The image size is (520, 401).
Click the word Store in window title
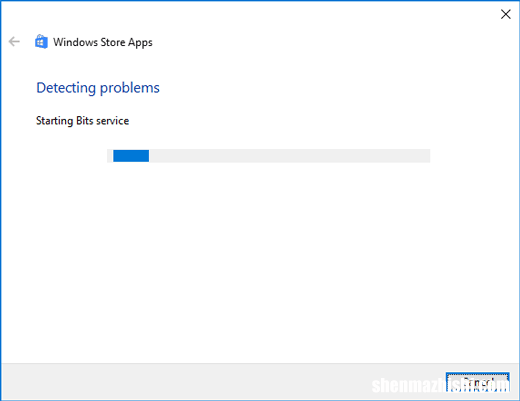coord(113,42)
